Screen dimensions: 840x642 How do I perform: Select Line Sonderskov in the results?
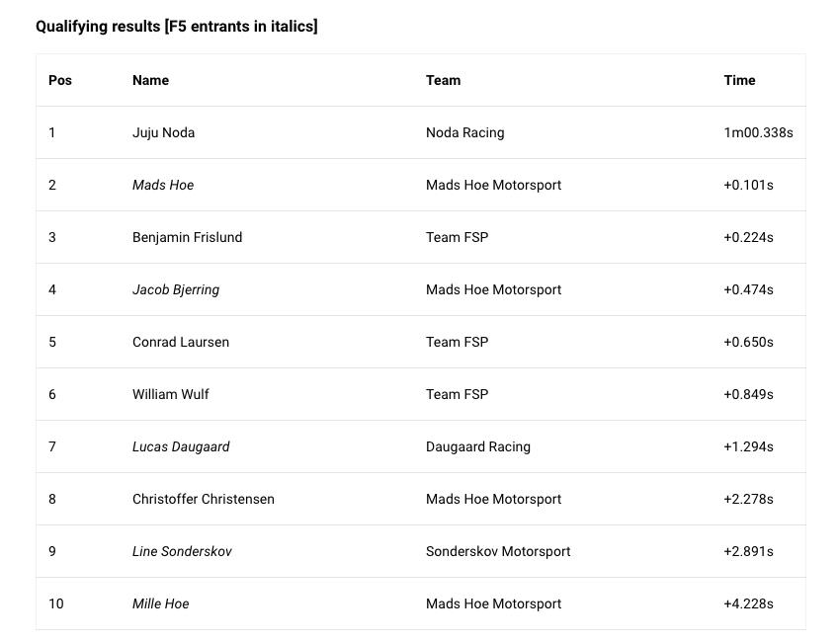coord(182,551)
